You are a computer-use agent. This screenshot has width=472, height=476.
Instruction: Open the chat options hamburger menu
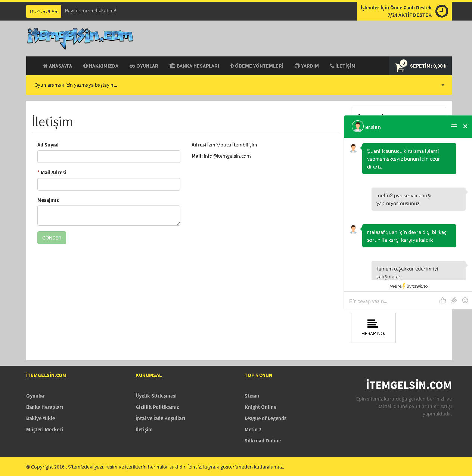[x=454, y=127]
